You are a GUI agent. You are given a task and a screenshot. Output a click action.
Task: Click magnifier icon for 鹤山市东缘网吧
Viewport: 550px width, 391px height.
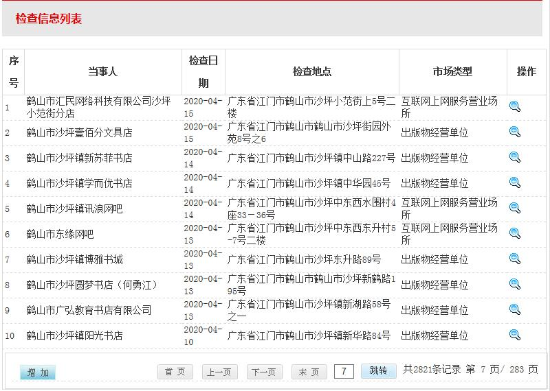pyautogui.click(x=515, y=233)
